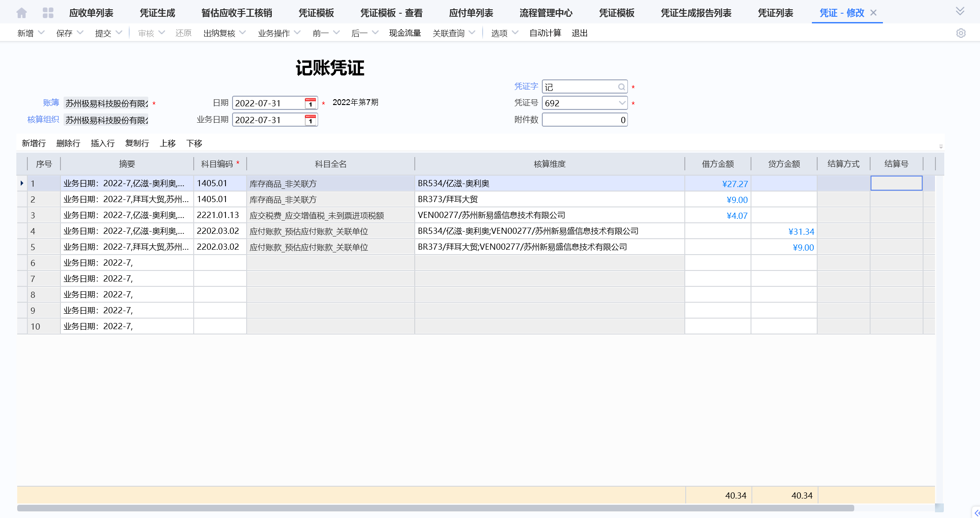This screenshot has height=518, width=980.
Task: Expand the 提交 dropdown arrow
Action: click(x=119, y=32)
